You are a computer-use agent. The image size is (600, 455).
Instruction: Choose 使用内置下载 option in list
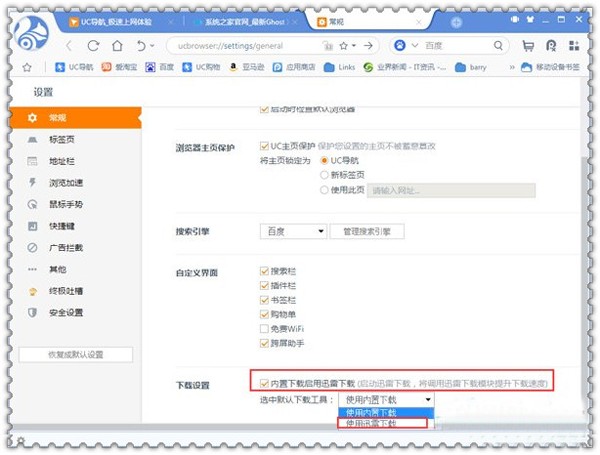(386, 413)
